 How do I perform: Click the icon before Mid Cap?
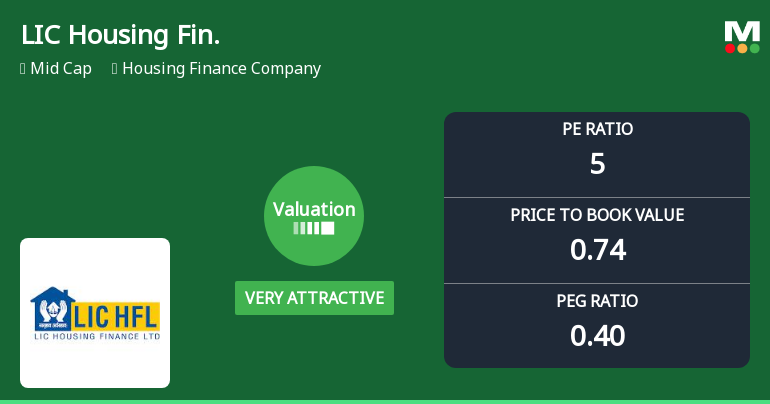(23, 69)
